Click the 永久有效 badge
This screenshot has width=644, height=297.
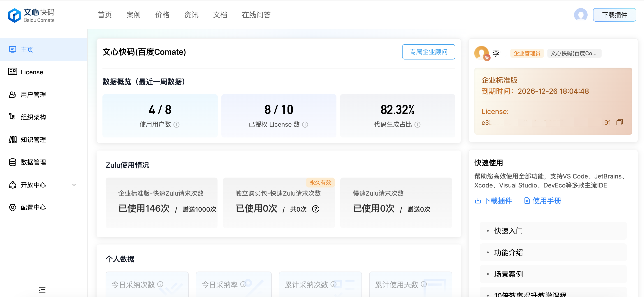(320, 183)
